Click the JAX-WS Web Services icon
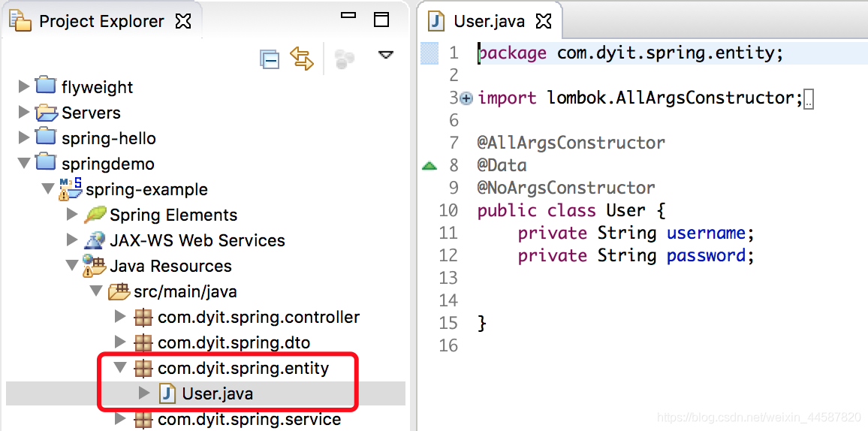Screen dimensions: 868x431 95,240
